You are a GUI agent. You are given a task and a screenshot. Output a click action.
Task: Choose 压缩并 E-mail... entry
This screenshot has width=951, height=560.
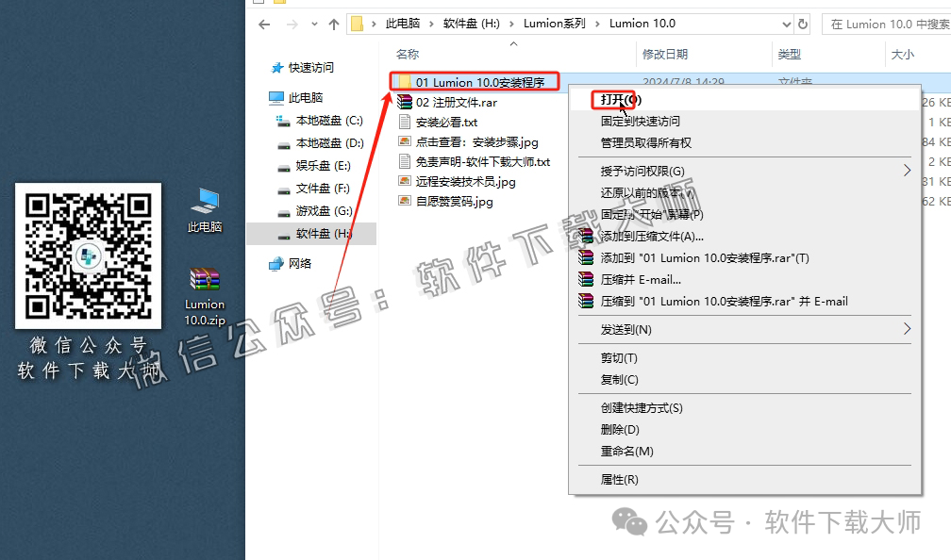(x=641, y=280)
